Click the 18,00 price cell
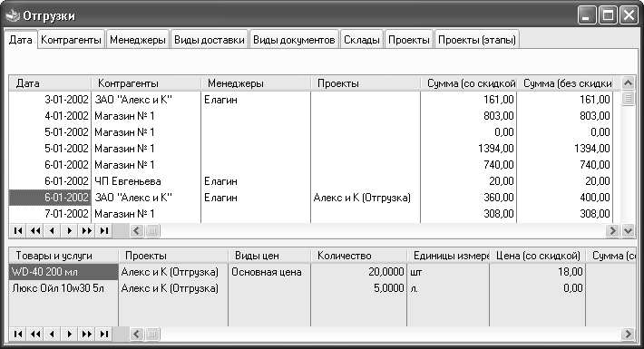 538,272
